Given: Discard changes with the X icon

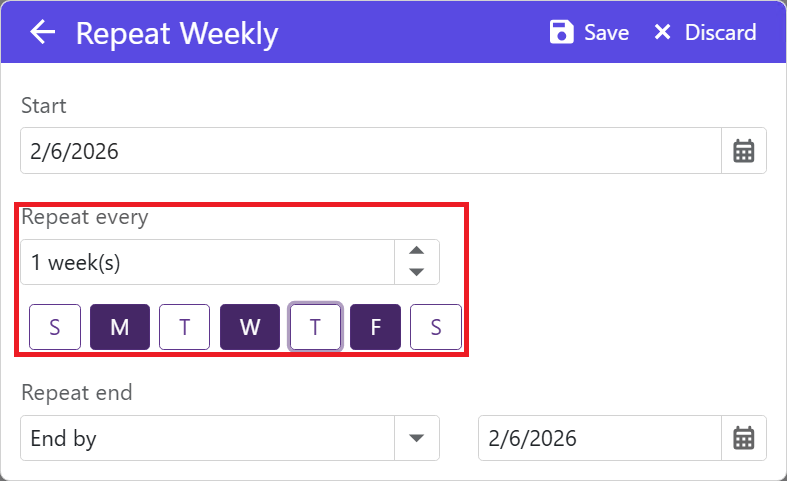Looking at the screenshot, I should click(662, 33).
